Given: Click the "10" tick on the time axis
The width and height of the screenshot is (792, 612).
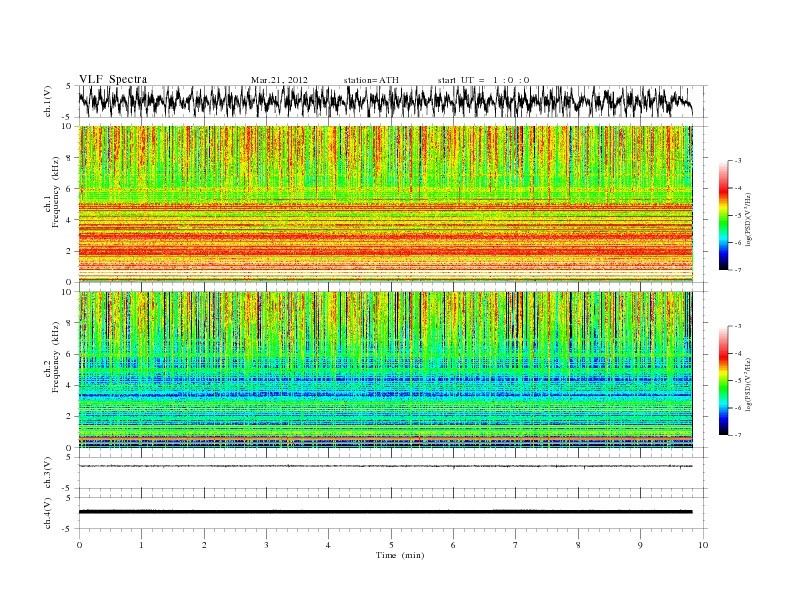Looking at the screenshot, I should 703,545.
